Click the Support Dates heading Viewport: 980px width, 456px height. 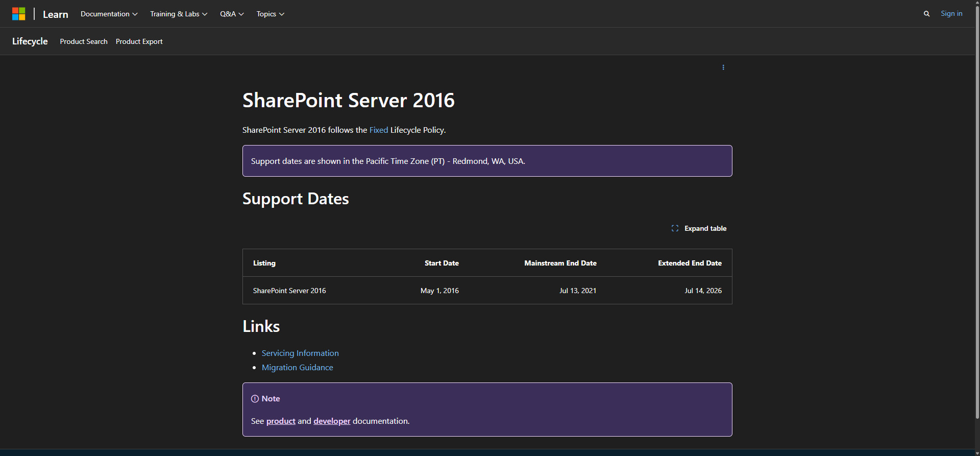(296, 199)
